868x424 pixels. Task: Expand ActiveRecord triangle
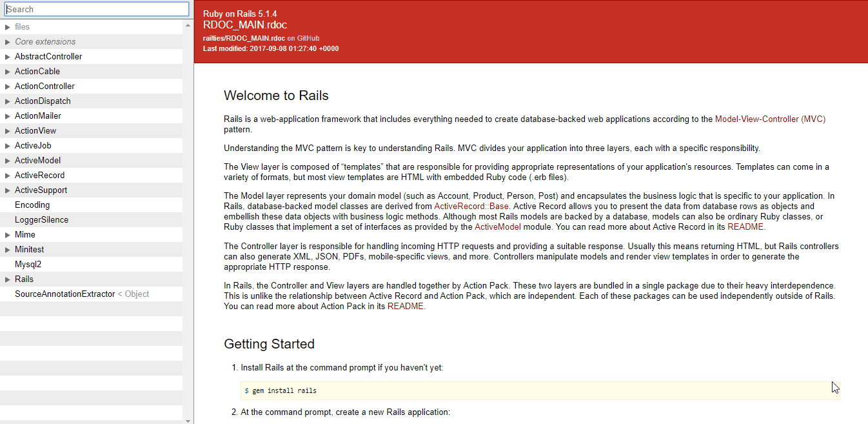[x=8, y=176]
